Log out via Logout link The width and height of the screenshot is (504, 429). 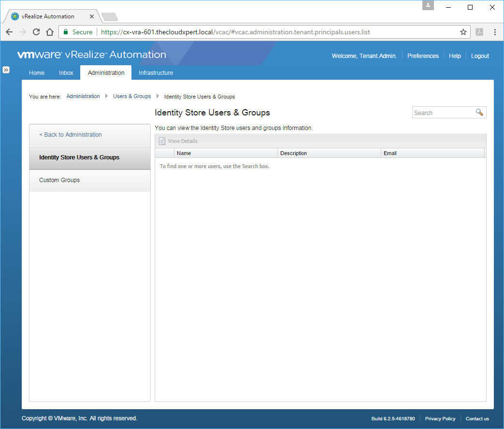480,56
